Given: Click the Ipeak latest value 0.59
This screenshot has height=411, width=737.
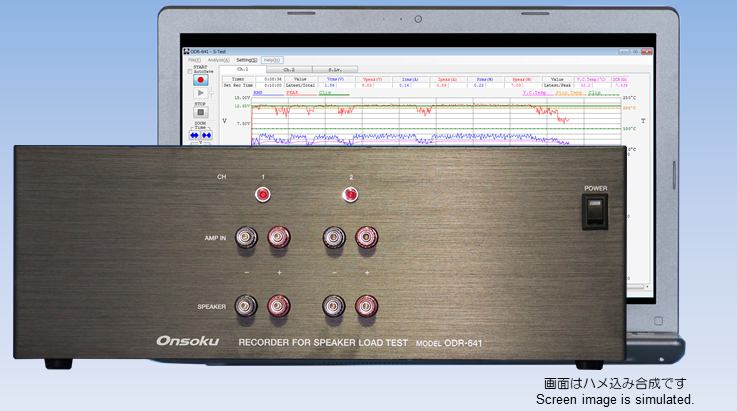Looking at the screenshot, I should pos(442,86).
